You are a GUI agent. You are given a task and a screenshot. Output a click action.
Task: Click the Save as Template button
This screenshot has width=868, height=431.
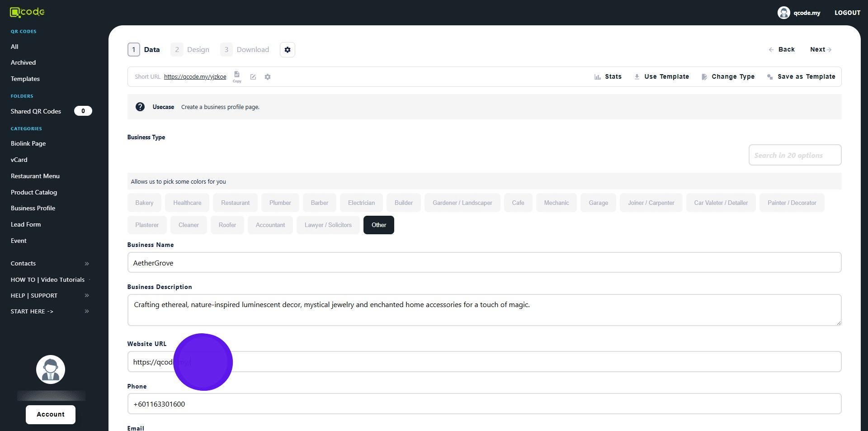[x=801, y=77]
